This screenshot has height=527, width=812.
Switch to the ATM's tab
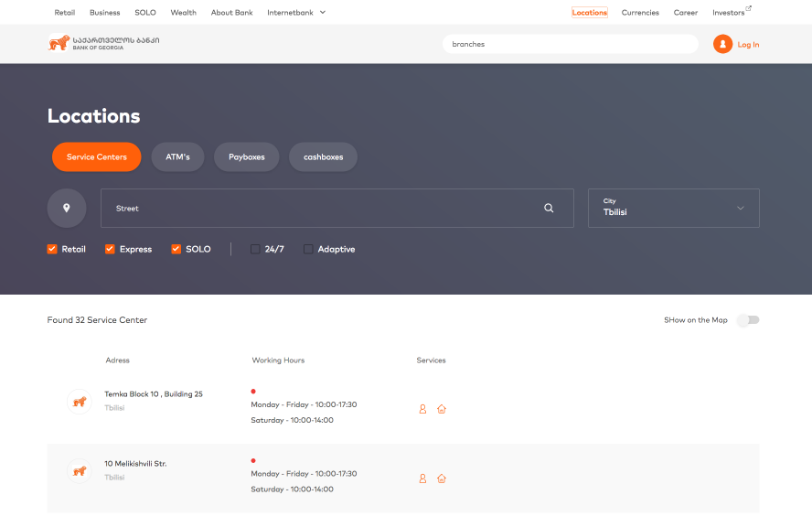click(177, 156)
